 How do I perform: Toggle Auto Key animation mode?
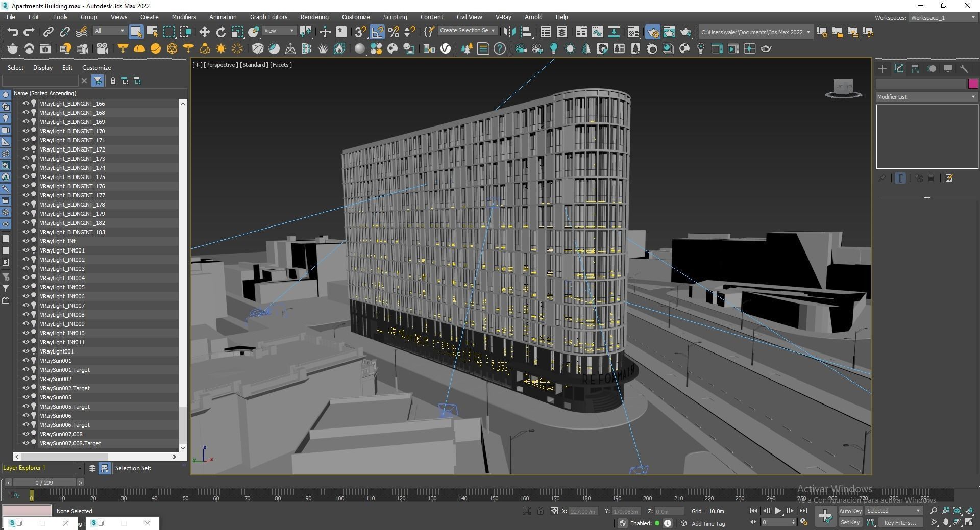(x=850, y=511)
